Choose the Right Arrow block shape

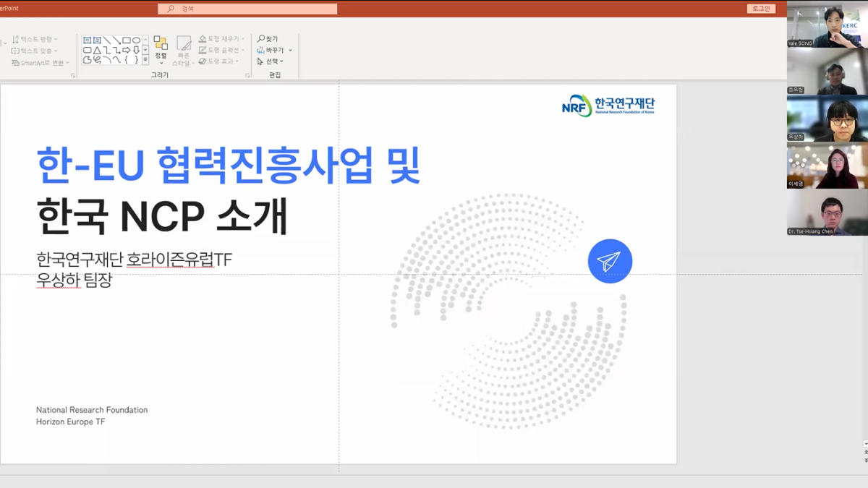click(x=127, y=51)
